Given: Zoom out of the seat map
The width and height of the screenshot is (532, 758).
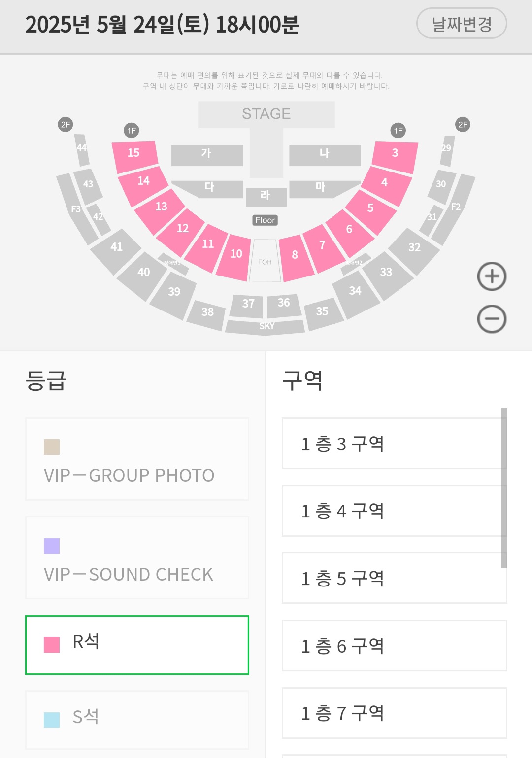Looking at the screenshot, I should click(492, 319).
